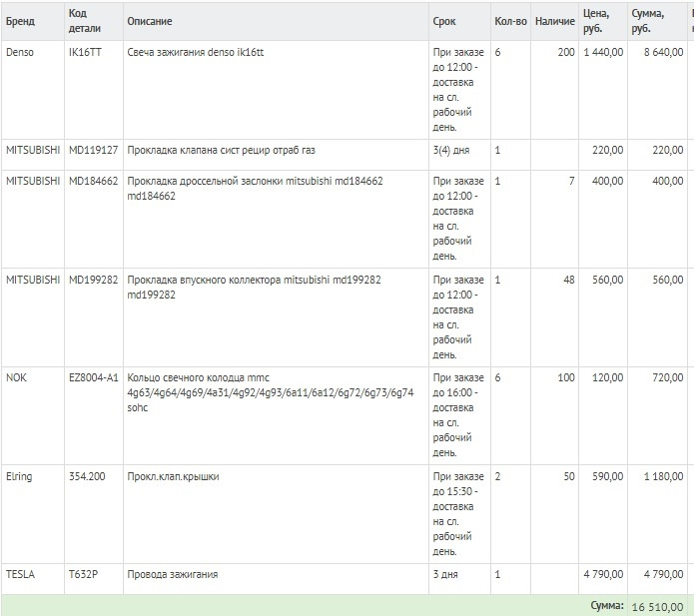
Task: Click the total 'Сумма:' label
Action: tap(607, 606)
